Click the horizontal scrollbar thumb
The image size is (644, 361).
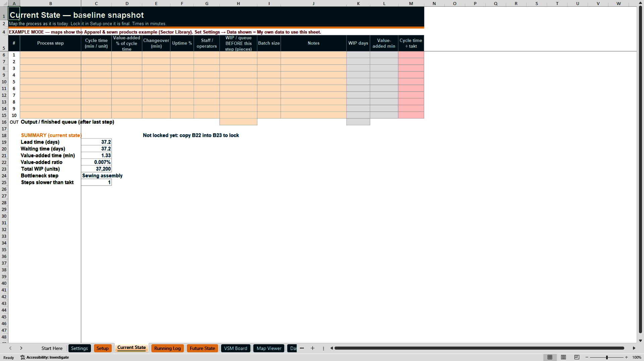[x=479, y=348]
